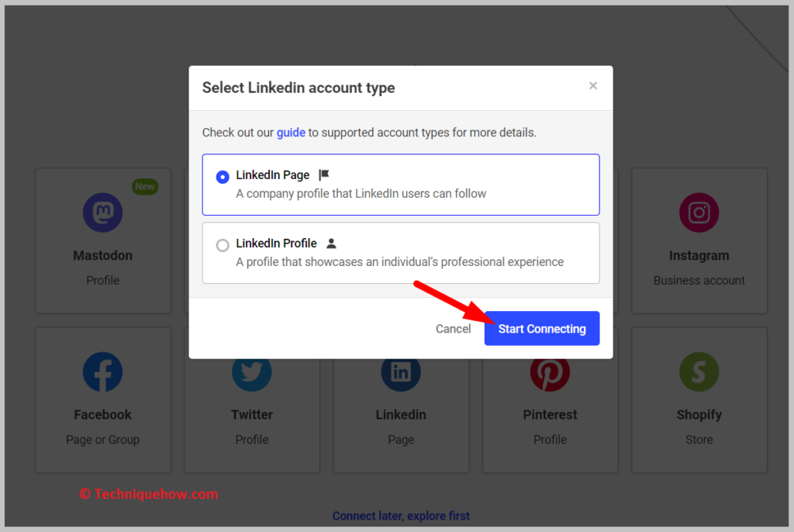
Task: Click the Pinterest logo icon
Action: tap(550, 375)
